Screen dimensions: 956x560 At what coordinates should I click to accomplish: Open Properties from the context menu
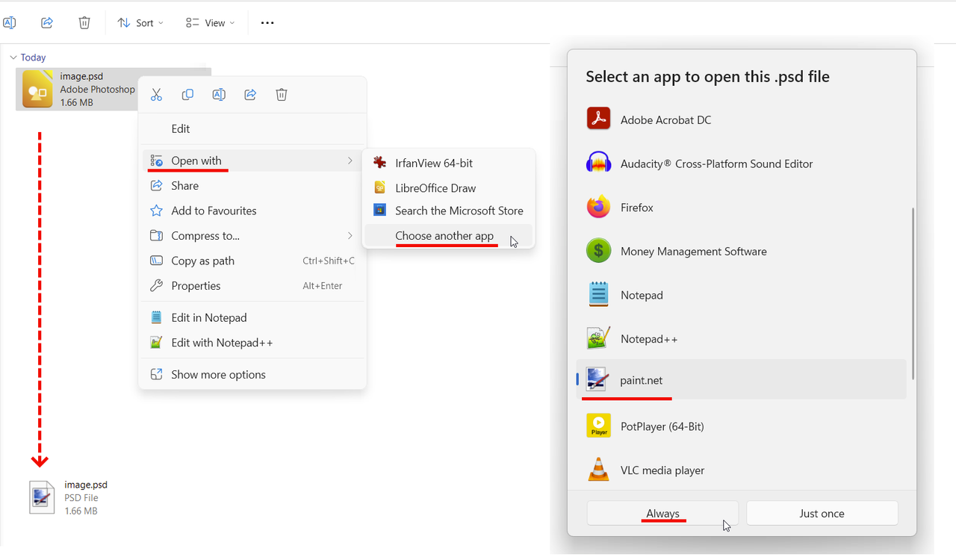click(252, 286)
